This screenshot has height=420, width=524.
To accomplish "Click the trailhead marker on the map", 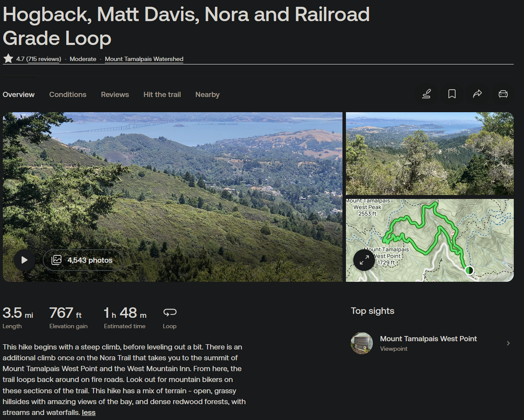I will click(469, 270).
